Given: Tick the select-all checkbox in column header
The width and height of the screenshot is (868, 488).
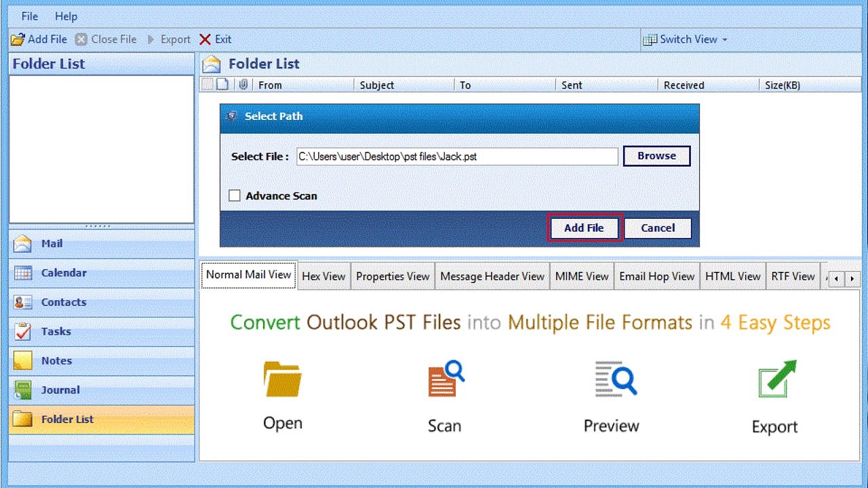Looking at the screenshot, I should click(208, 85).
